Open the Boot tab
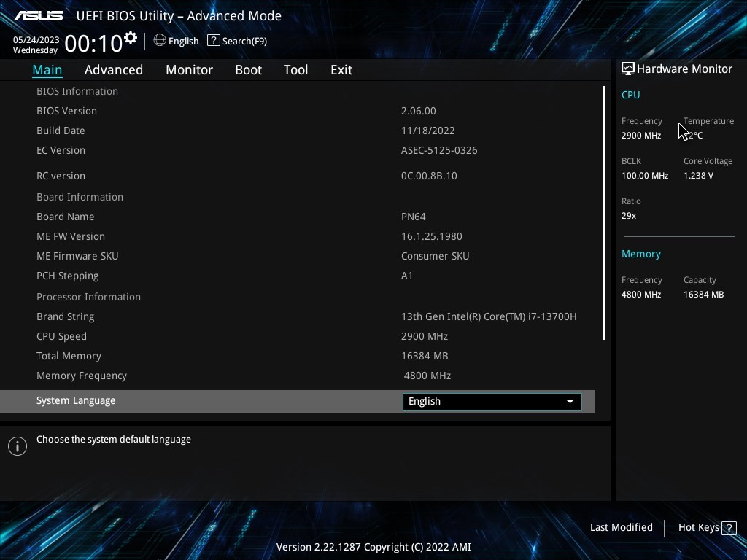Image resolution: width=747 pixels, height=560 pixels. (248, 70)
